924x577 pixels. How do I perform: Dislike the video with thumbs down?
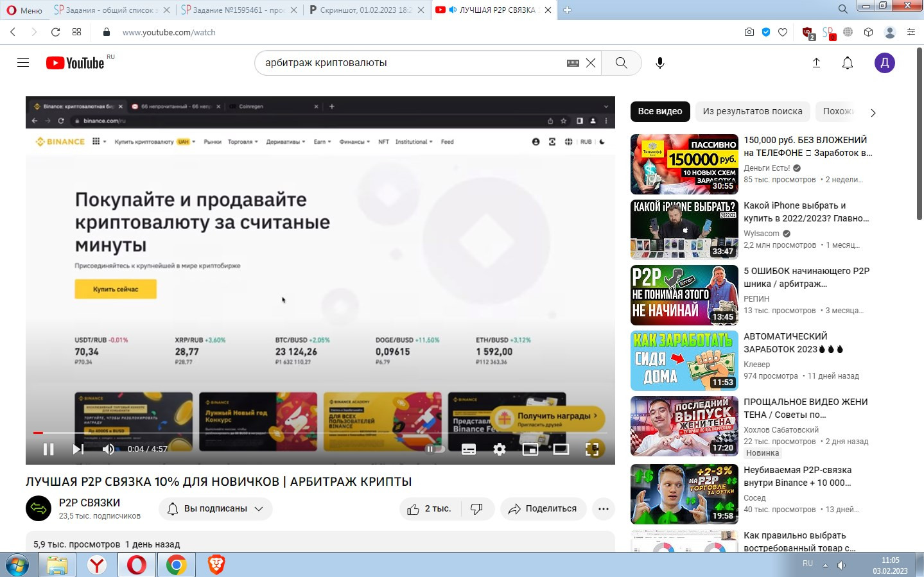477,509
